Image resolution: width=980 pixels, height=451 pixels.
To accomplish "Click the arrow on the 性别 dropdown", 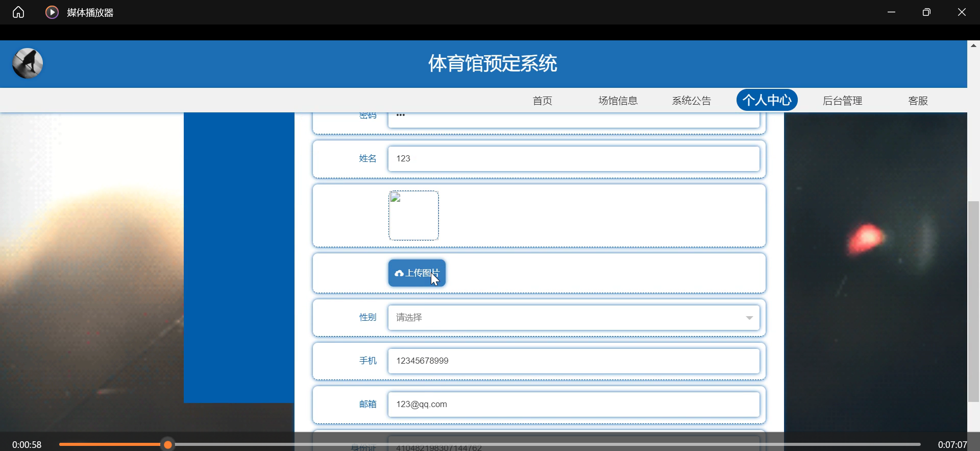I will pos(749,318).
